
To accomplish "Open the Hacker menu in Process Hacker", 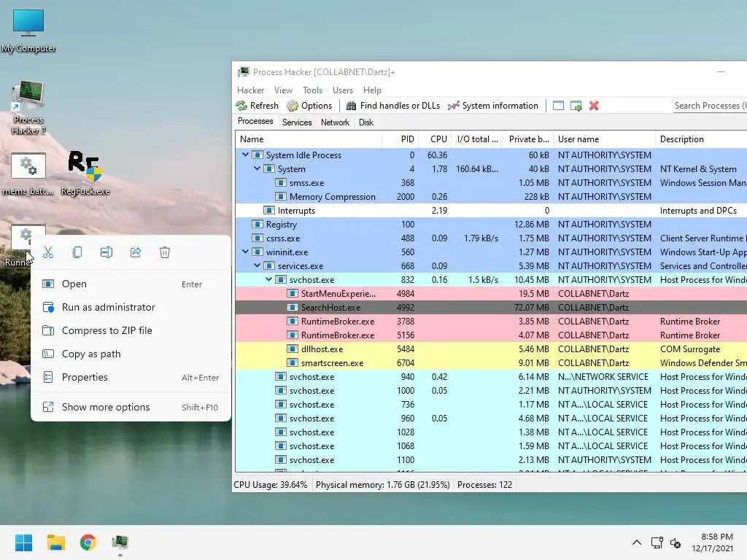I will tap(251, 90).
